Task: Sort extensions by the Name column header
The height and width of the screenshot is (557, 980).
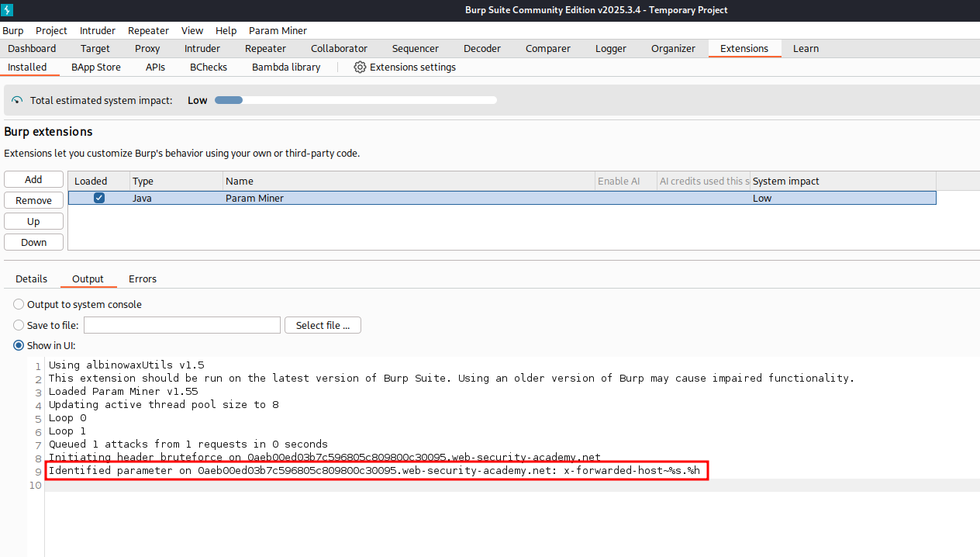Action: point(409,182)
